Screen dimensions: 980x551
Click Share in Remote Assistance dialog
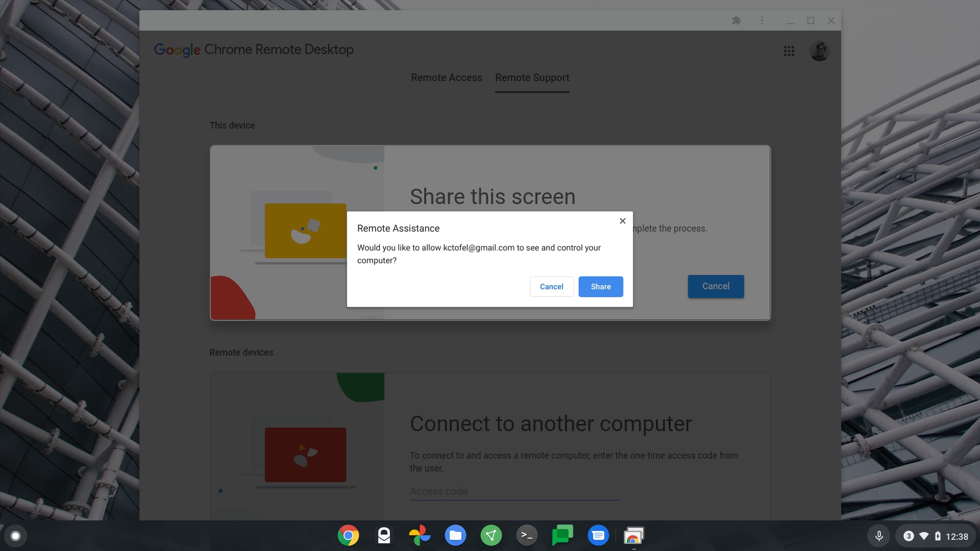pos(601,287)
